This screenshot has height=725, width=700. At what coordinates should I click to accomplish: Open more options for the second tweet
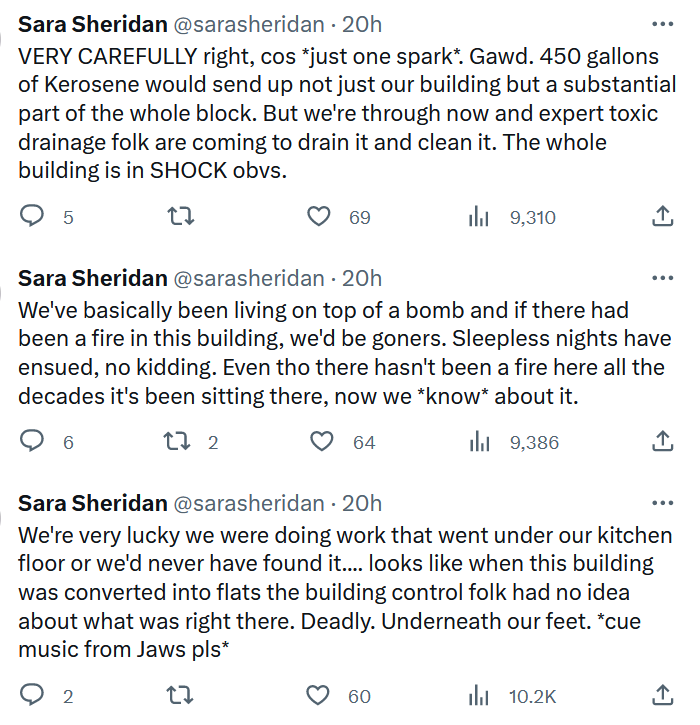click(662, 278)
